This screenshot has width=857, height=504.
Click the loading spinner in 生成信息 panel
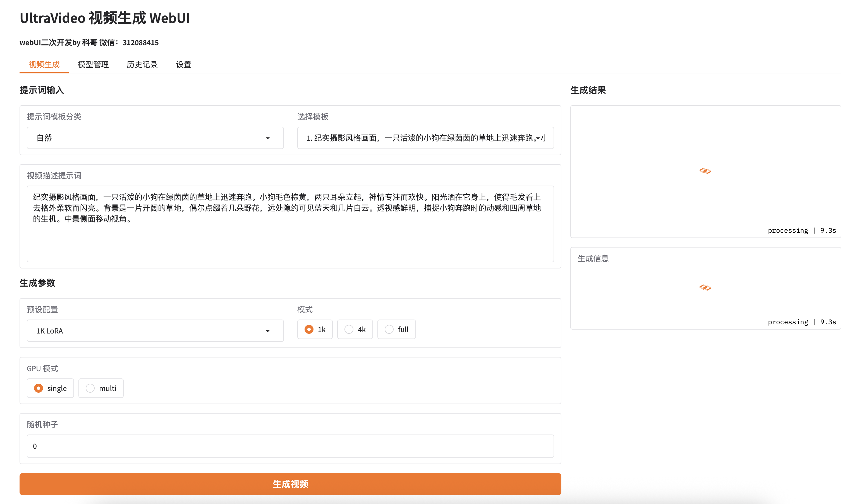coord(705,287)
